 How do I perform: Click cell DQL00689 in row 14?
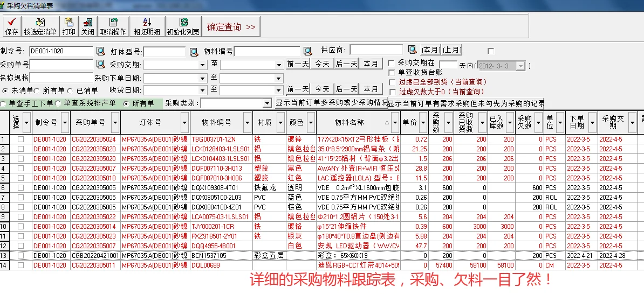[x=221, y=265]
